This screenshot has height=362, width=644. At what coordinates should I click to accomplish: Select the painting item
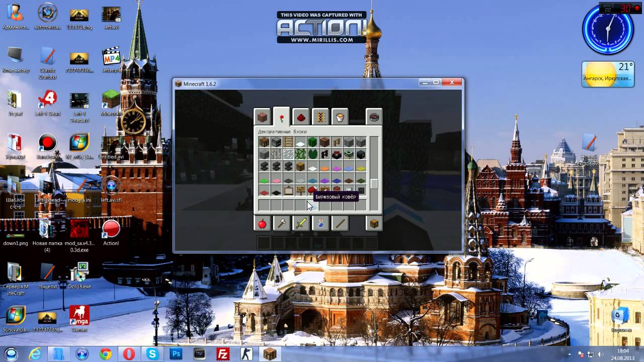click(288, 191)
